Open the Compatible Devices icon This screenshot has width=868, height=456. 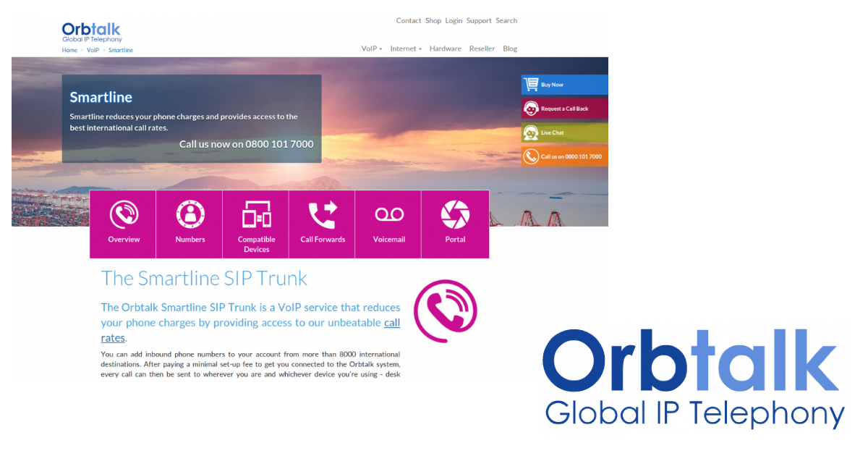255,214
